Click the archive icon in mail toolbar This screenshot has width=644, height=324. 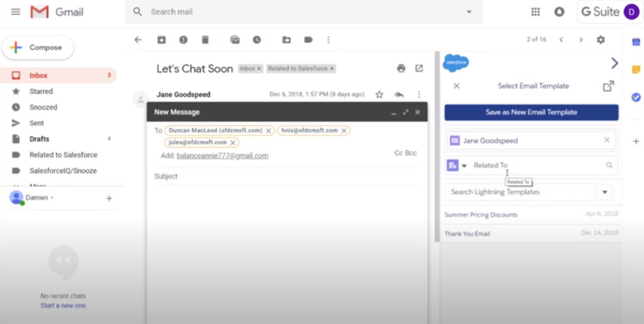coord(162,40)
